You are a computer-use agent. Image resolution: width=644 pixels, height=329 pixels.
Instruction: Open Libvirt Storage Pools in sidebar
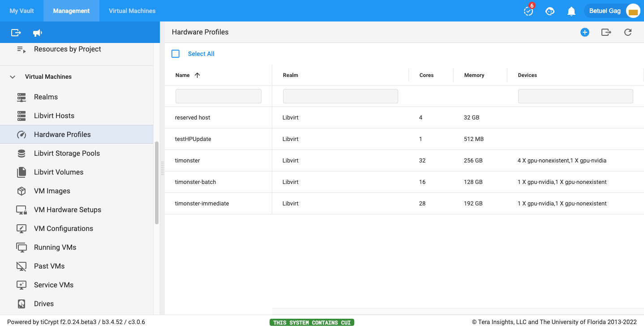tap(67, 154)
